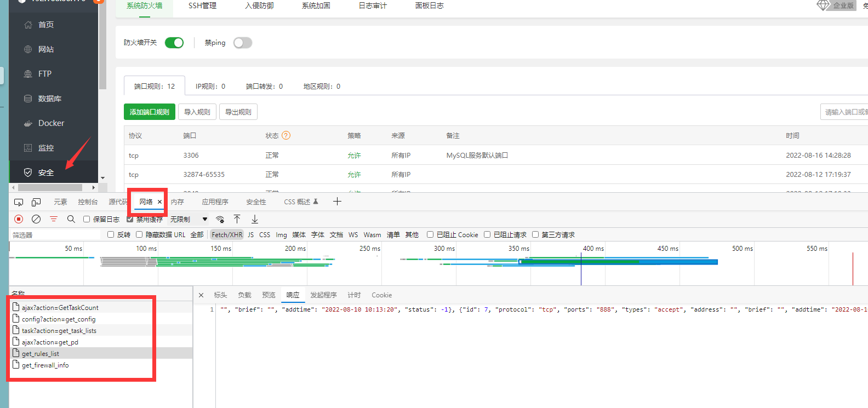This screenshot has width=868, height=408.
Task: Add a new DevTools tab with plus
Action: (337, 202)
